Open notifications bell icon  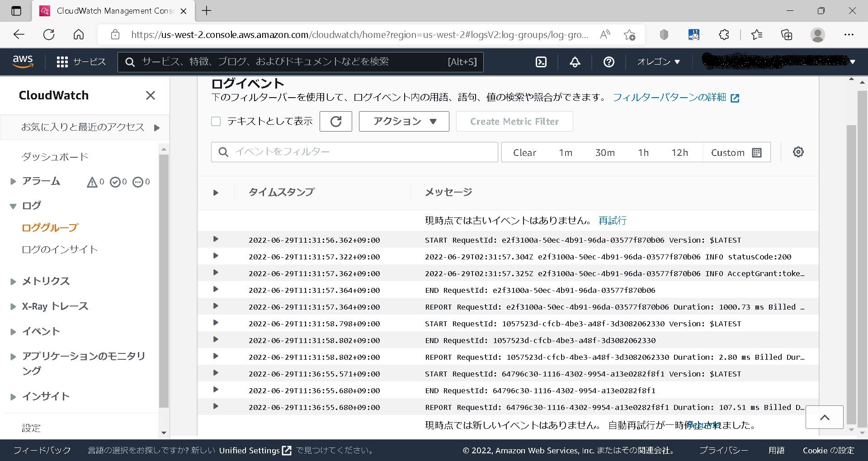click(575, 62)
